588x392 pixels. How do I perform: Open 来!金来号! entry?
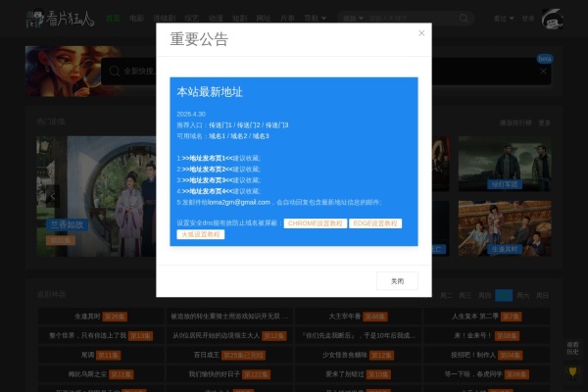[x=487, y=336]
